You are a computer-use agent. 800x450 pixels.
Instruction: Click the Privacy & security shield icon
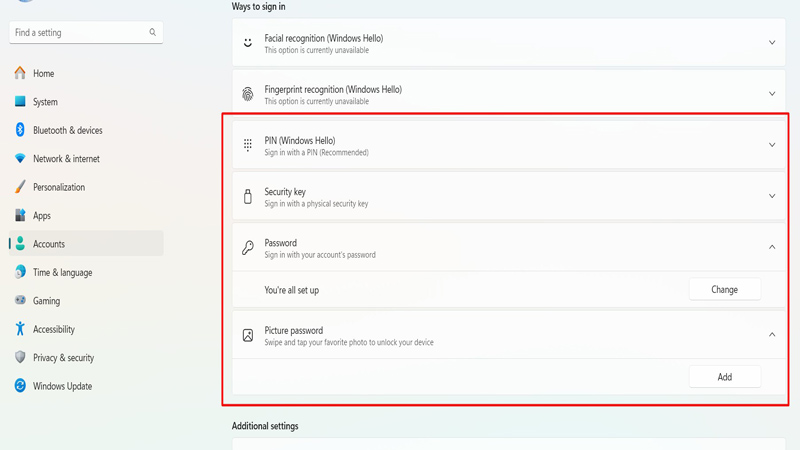pos(20,357)
